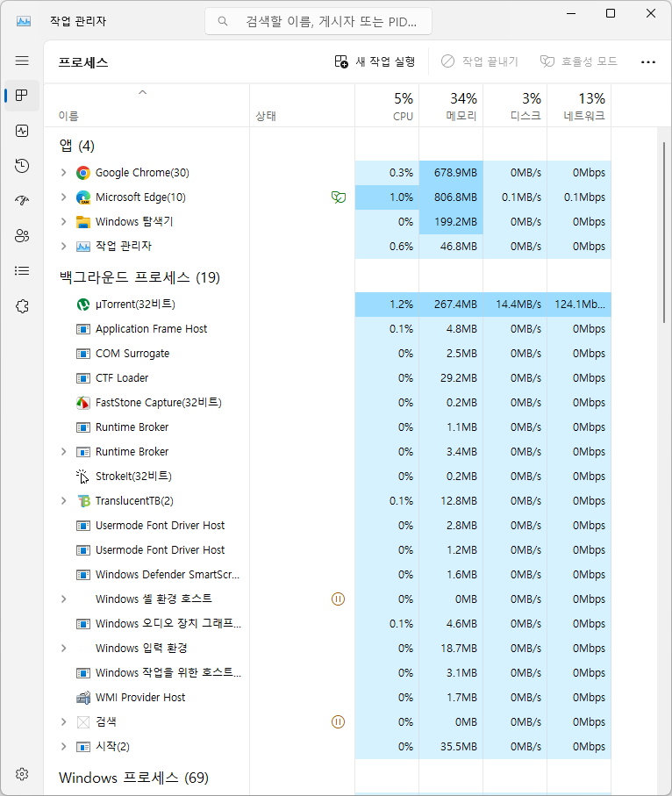This screenshot has height=796, width=672.
Task: Expand the Windows 탐색기 process group
Action: (x=63, y=222)
